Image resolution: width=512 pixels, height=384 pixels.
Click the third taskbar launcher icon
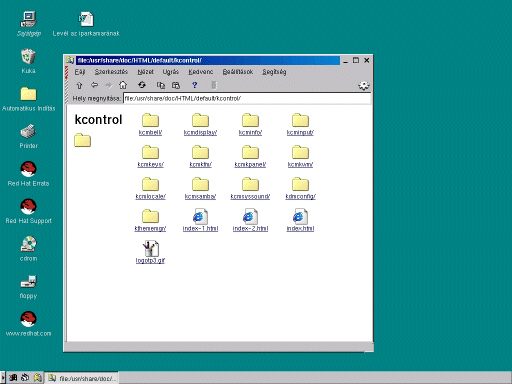38,378
